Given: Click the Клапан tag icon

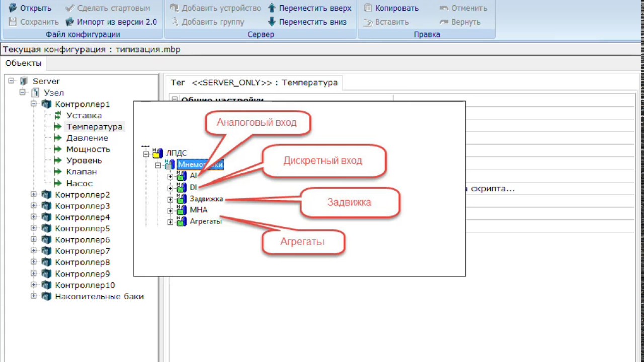Looking at the screenshot, I should click(x=58, y=172).
